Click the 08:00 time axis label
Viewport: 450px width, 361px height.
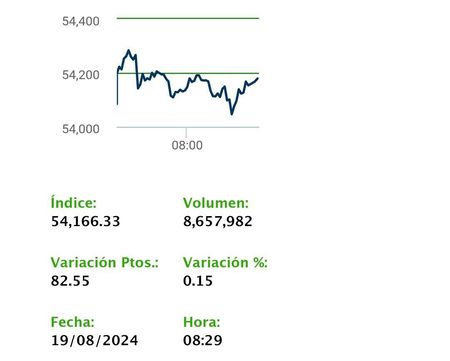click(x=187, y=145)
